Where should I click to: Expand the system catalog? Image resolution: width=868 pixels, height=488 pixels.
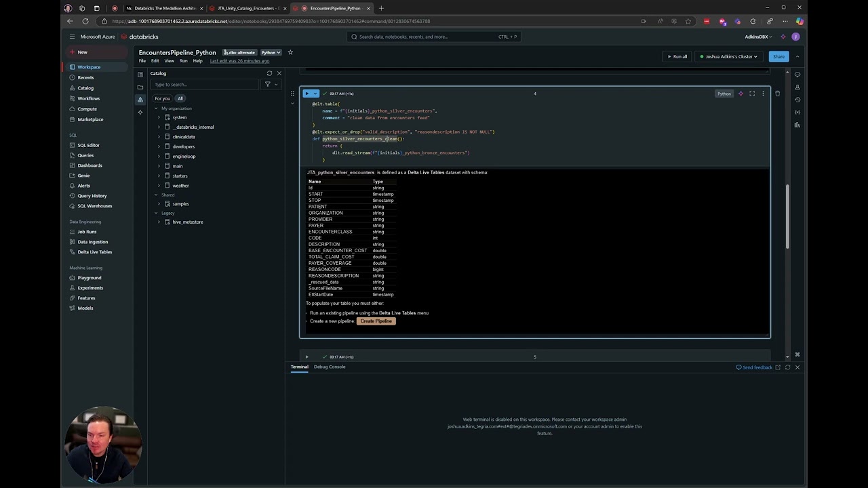click(159, 117)
